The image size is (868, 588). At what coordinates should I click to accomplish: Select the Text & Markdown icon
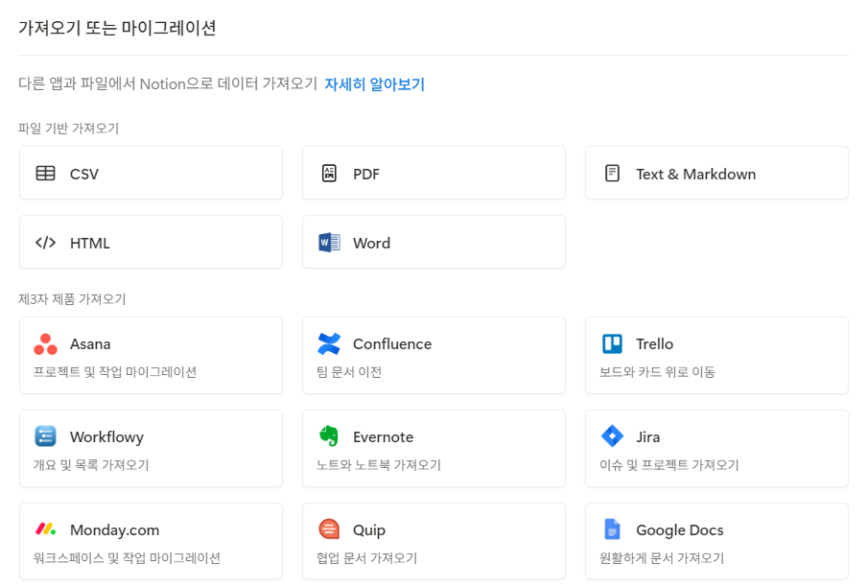pos(611,173)
